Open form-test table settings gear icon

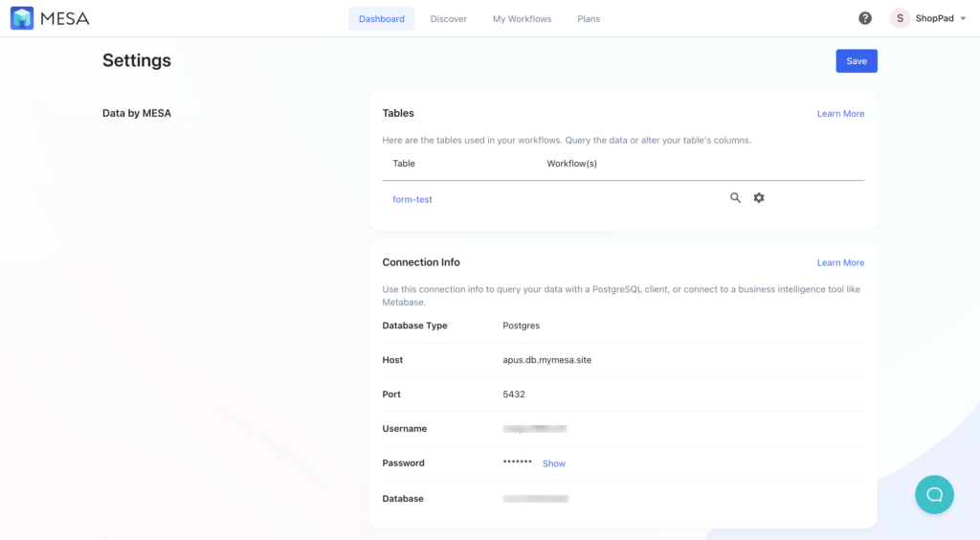pyautogui.click(x=759, y=197)
